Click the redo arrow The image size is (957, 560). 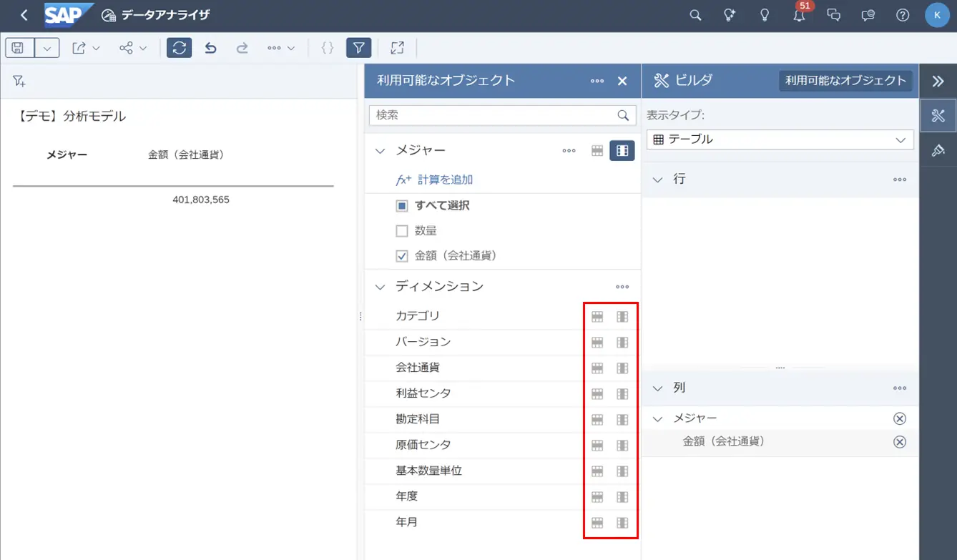click(242, 48)
